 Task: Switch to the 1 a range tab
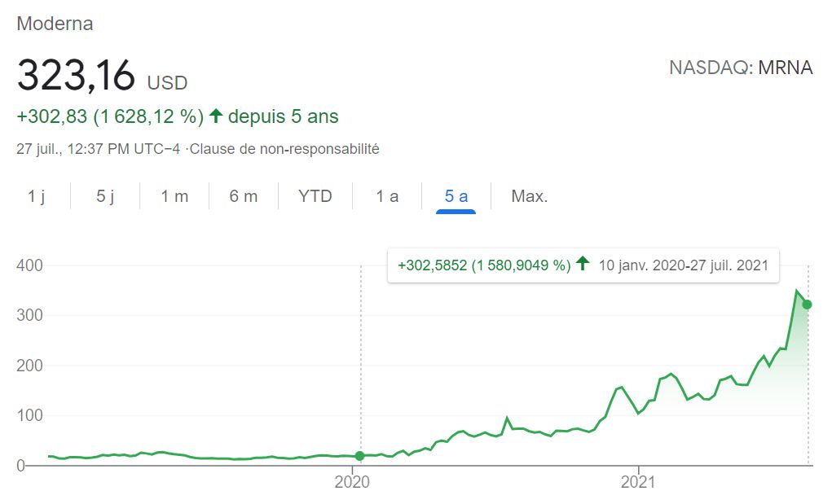tap(387, 196)
